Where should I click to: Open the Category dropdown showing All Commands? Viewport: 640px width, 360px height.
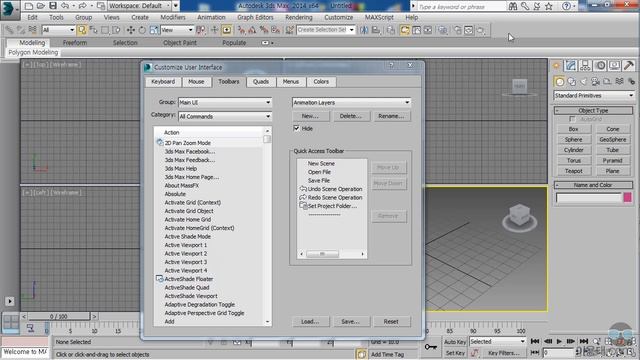point(225,116)
